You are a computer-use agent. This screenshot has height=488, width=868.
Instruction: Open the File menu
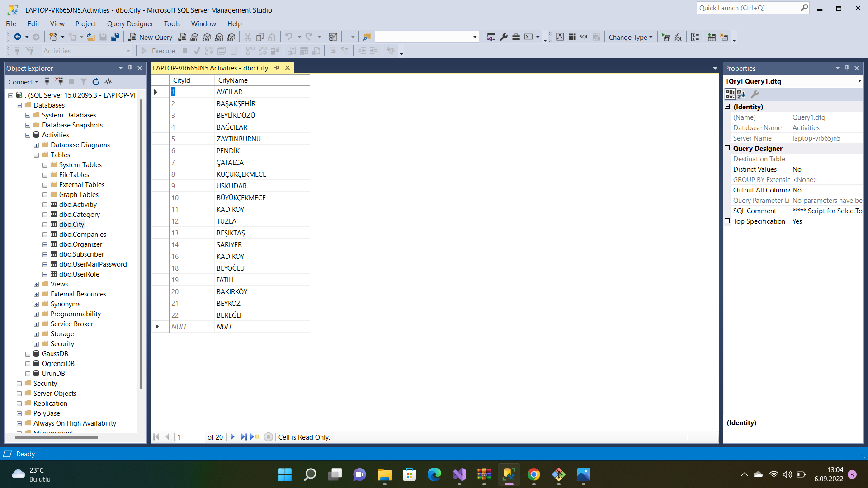[x=11, y=23]
